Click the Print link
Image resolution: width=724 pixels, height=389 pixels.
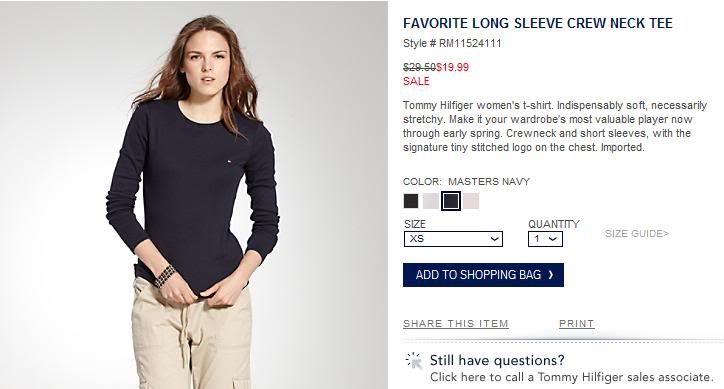[576, 323]
